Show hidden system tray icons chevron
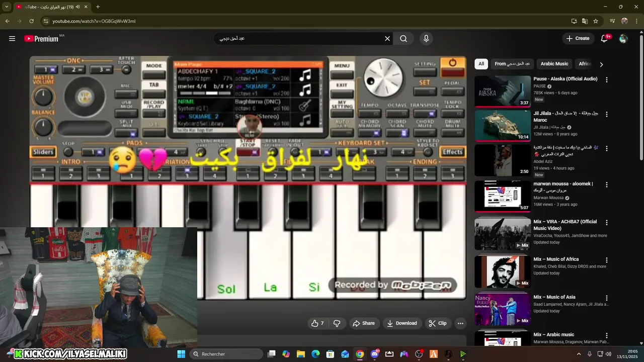Image resolution: width=644 pixels, height=362 pixels. 579,354
